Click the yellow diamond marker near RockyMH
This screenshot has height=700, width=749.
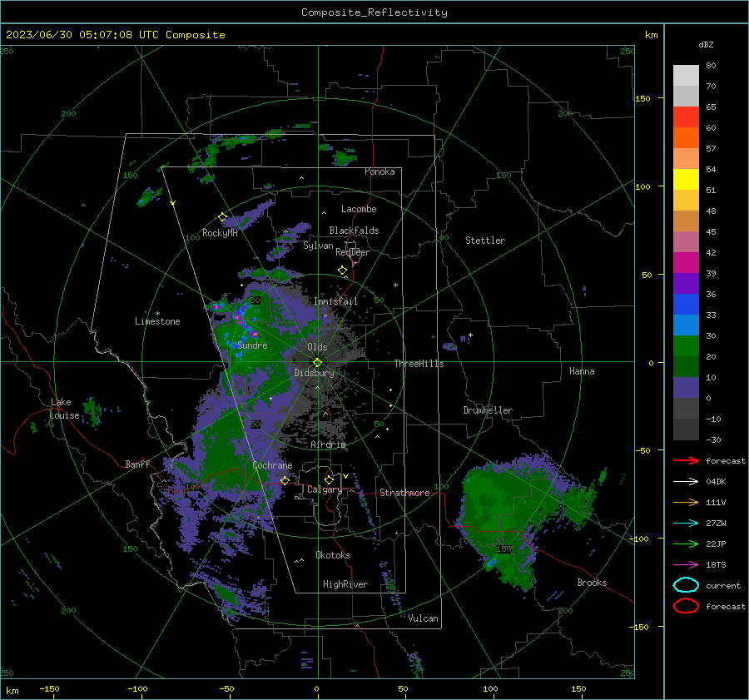click(222, 217)
